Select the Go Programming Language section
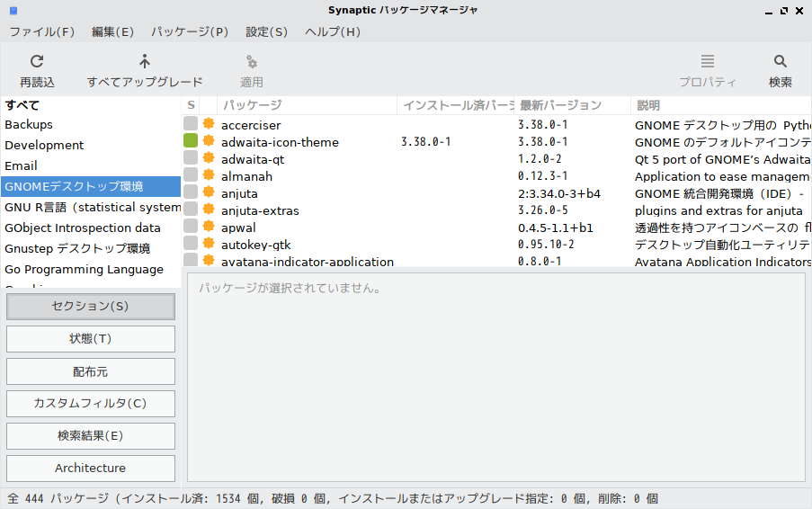The image size is (812, 509). point(91,269)
